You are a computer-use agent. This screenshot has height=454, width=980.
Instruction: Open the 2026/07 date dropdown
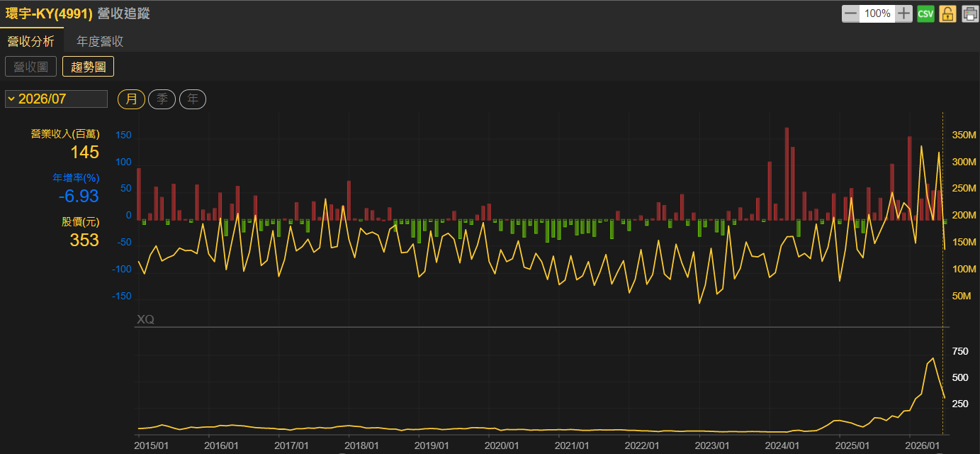(56, 99)
